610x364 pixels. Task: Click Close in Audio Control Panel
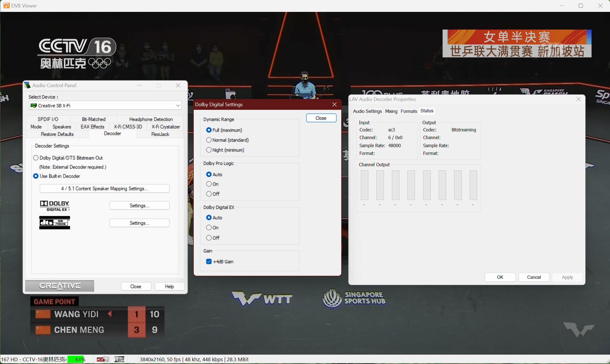coord(136,286)
